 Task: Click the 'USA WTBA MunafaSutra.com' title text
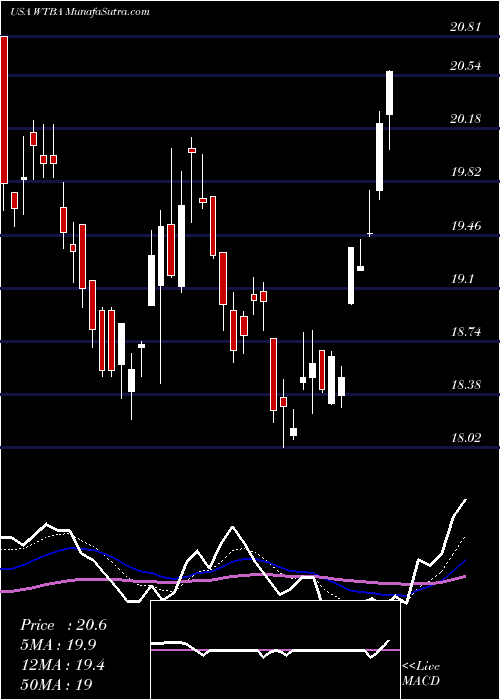(79, 12)
